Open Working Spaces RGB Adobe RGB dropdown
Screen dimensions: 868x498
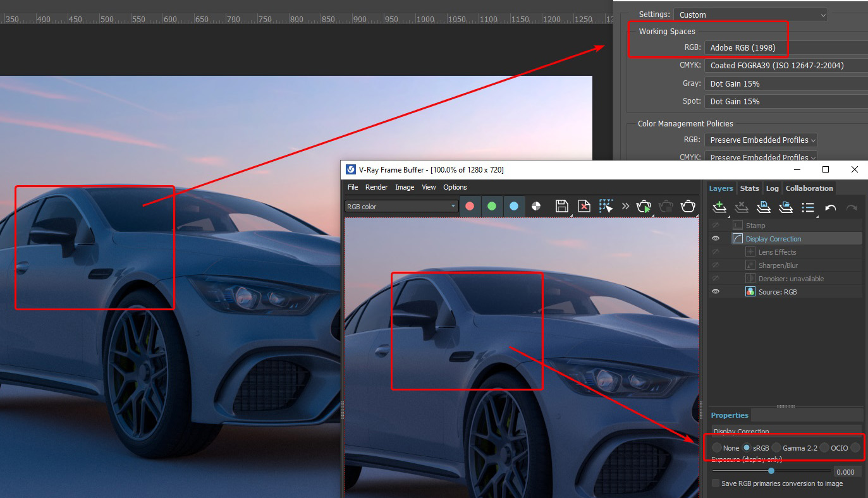tap(786, 47)
